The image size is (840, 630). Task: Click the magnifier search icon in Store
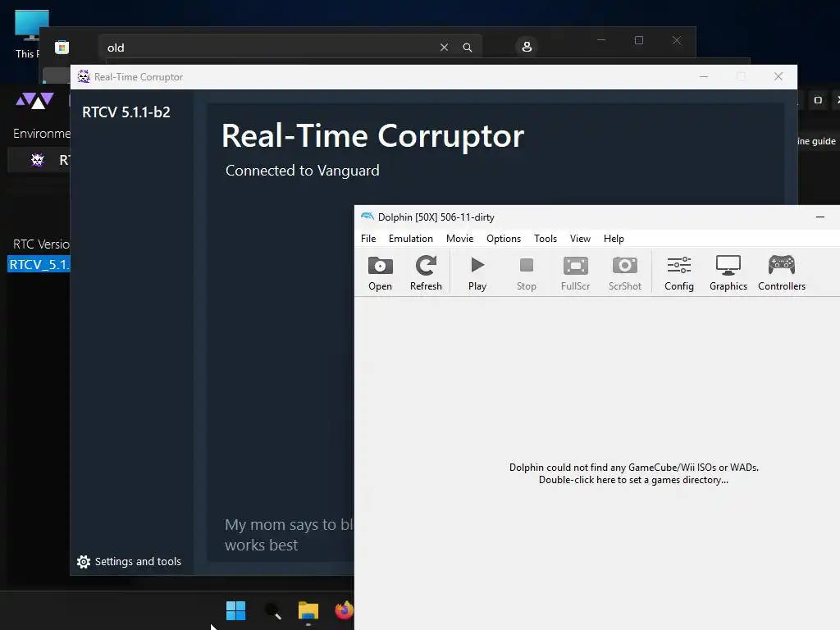click(x=467, y=47)
